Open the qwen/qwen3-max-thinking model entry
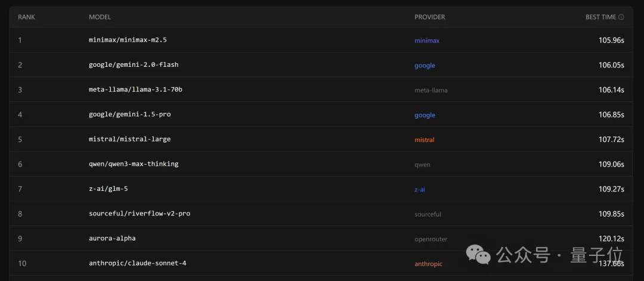 (x=134, y=164)
